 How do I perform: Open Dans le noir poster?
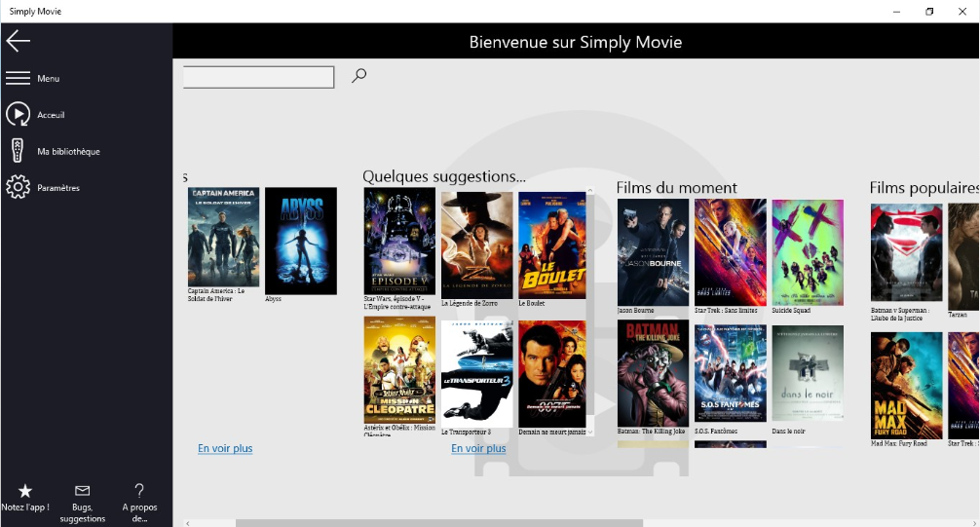(808, 373)
